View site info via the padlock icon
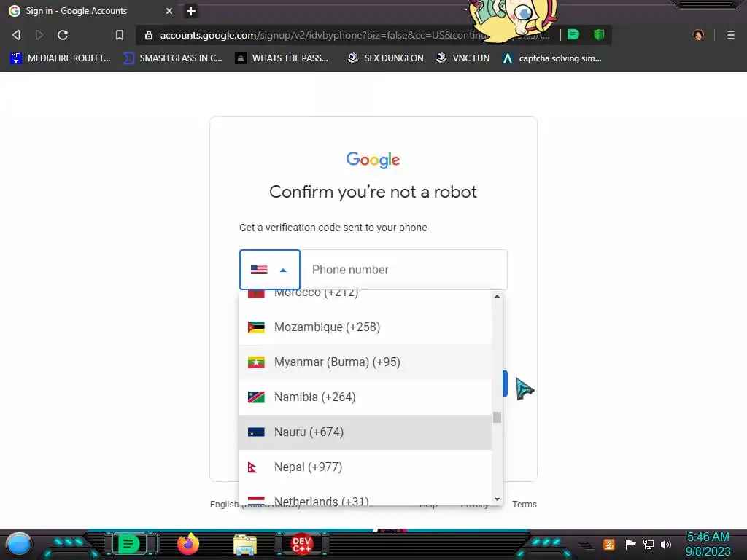The width and height of the screenshot is (747, 560). 149,35
